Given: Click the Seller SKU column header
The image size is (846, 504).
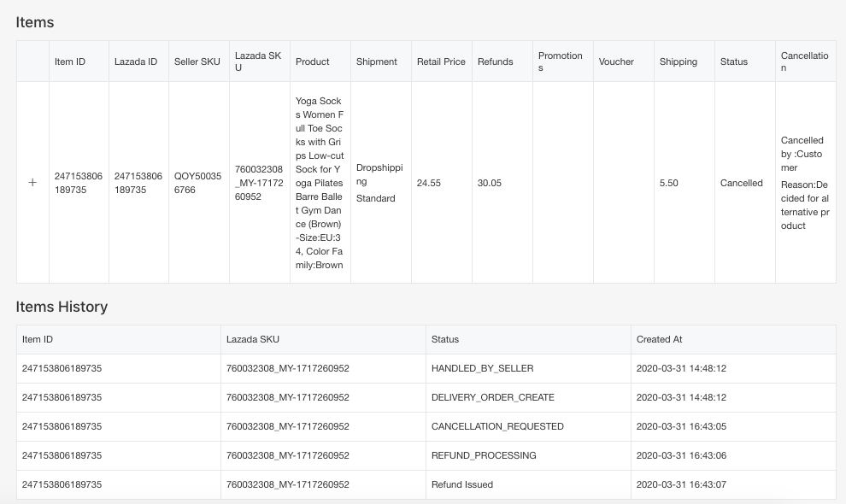Looking at the screenshot, I should point(197,62).
